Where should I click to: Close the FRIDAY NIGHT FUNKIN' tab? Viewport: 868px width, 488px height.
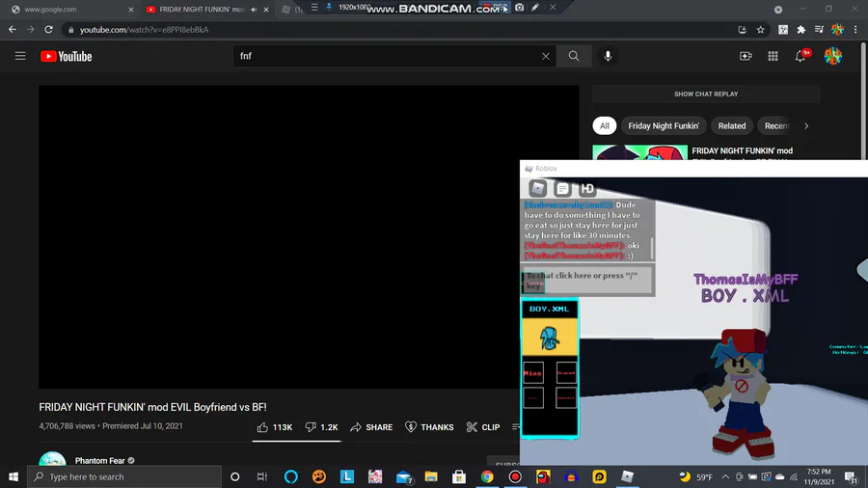[266, 10]
